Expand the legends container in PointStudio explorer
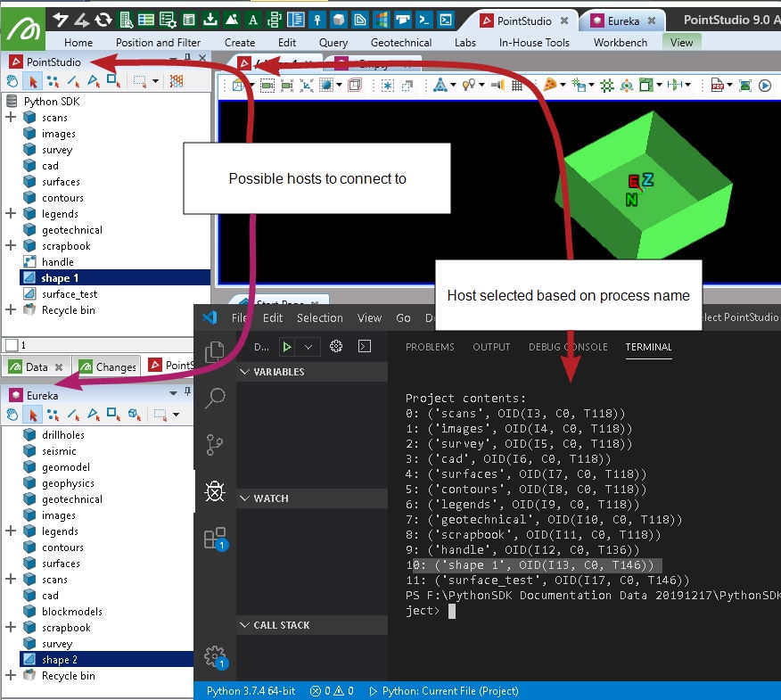The image size is (781, 700). (x=11, y=214)
